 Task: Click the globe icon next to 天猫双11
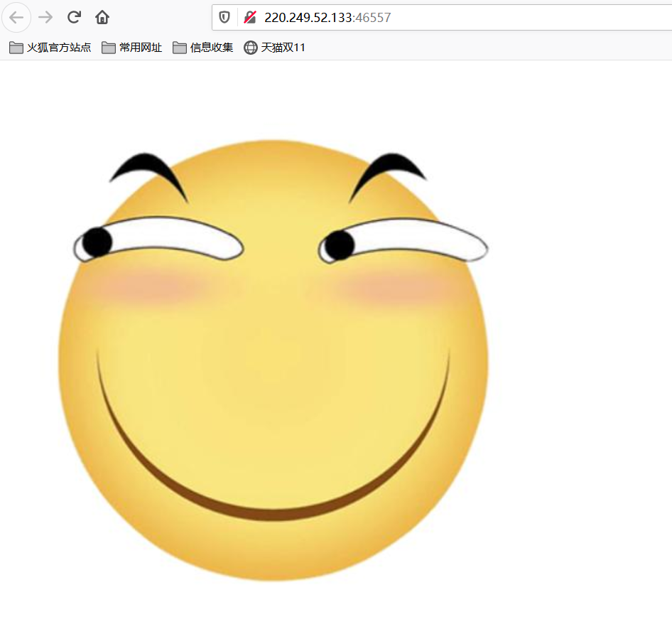point(250,48)
